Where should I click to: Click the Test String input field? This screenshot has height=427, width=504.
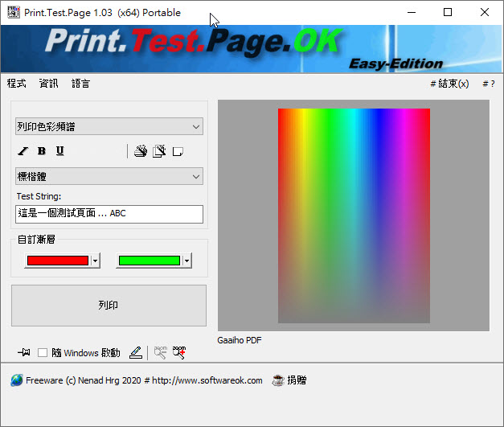pyautogui.click(x=109, y=214)
